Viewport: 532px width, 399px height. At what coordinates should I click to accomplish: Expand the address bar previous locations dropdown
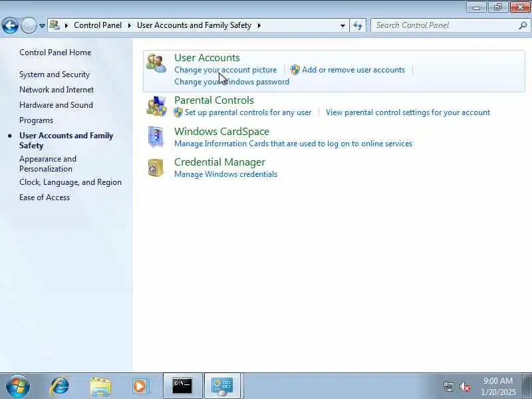(342, 25)
